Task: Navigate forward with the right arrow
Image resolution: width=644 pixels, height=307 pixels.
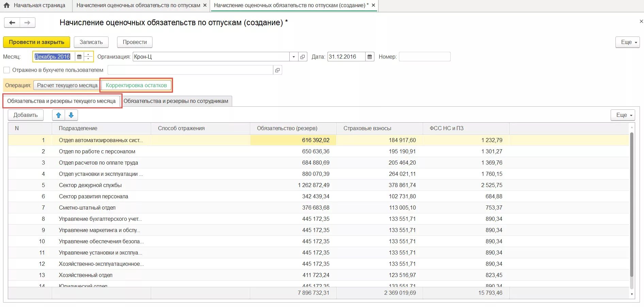Action: pos(28,23)
